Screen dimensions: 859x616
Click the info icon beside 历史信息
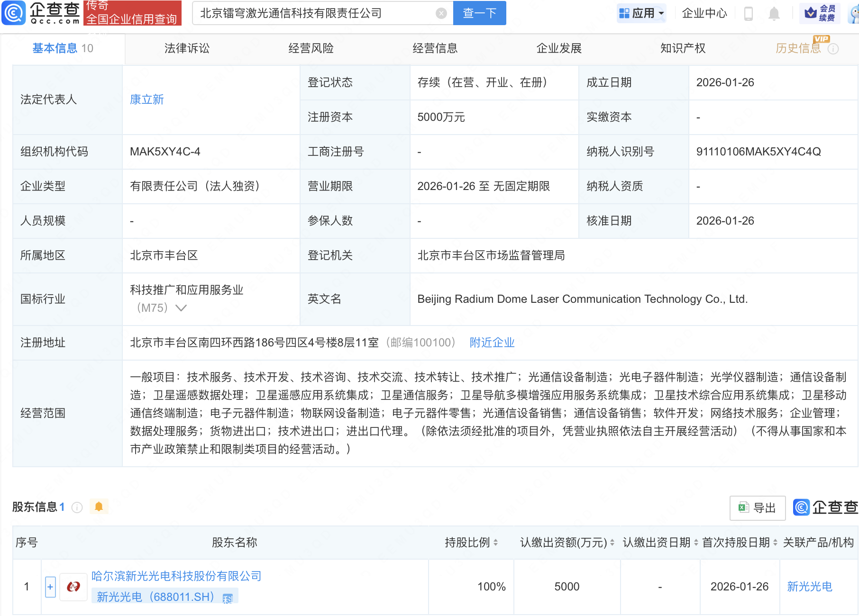click(833, 49)
